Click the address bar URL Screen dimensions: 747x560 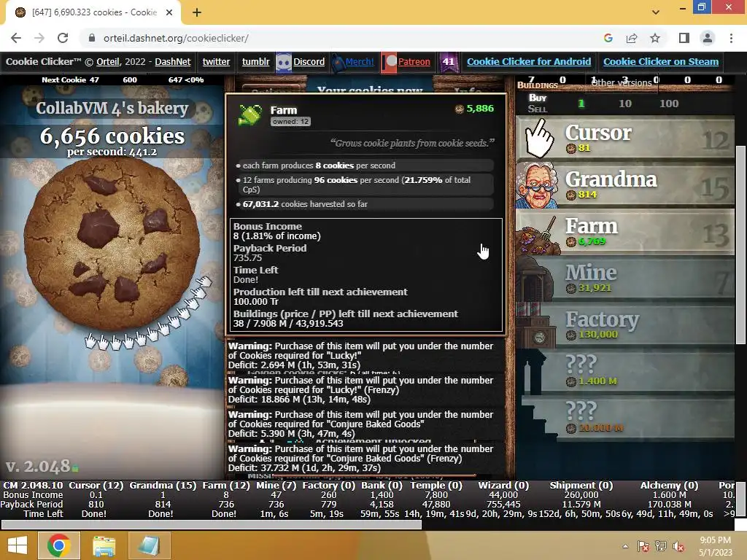click(176, 38)
